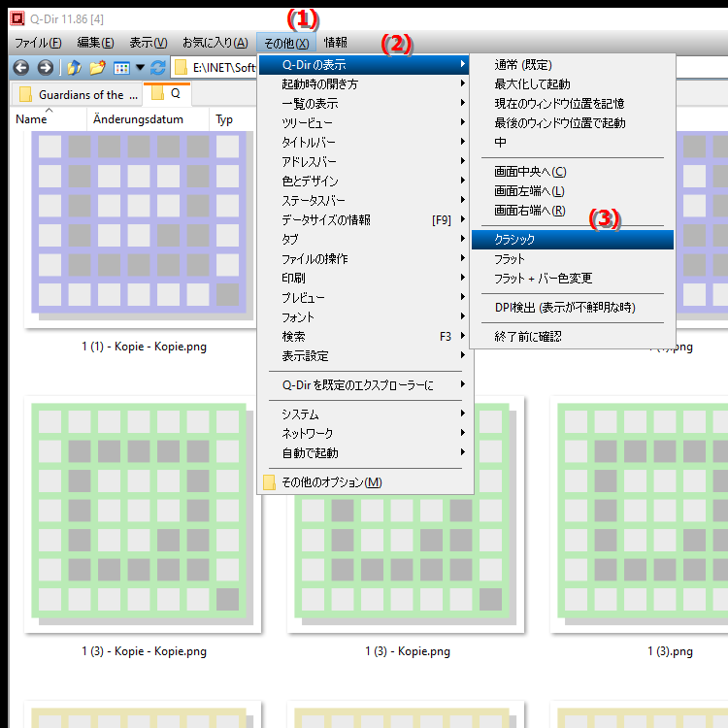Open the ネットワーク submenu
Viewport: 728px width, 728px height.
tap(364, 434)
